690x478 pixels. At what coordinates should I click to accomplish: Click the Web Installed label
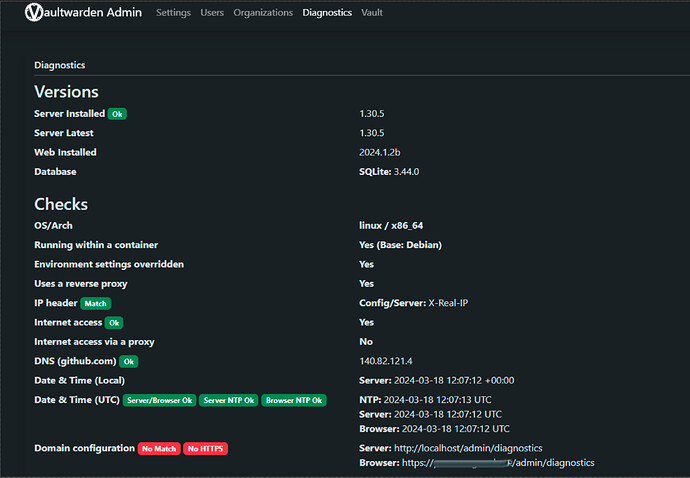point(66,152)
